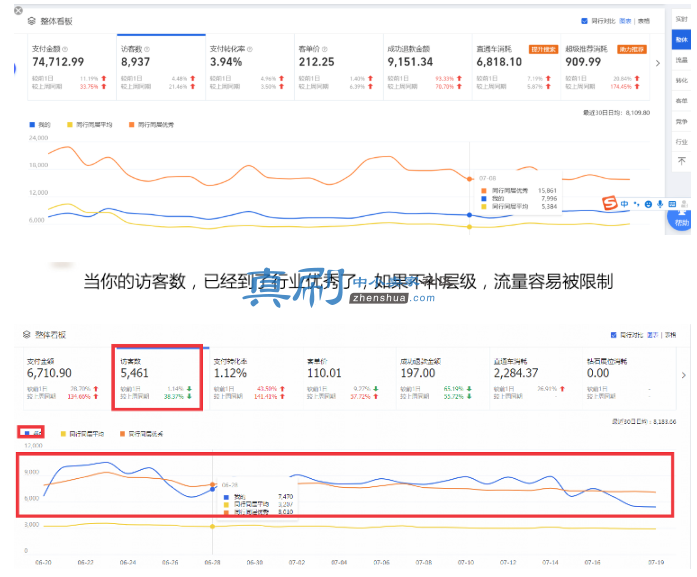This screenshot has width=697, height=577.
Task: Select the 支付转化率 3.94% metric card
Action: click(250, 67)
